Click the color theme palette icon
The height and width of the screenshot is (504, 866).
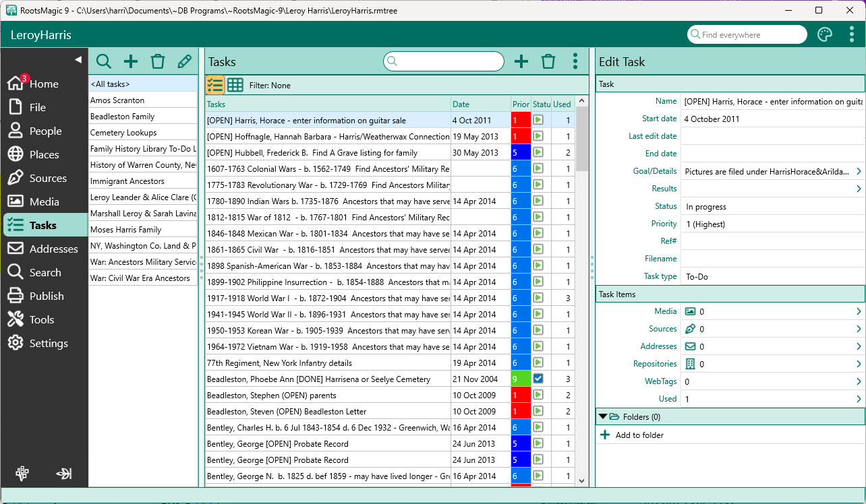pos(824,35)
